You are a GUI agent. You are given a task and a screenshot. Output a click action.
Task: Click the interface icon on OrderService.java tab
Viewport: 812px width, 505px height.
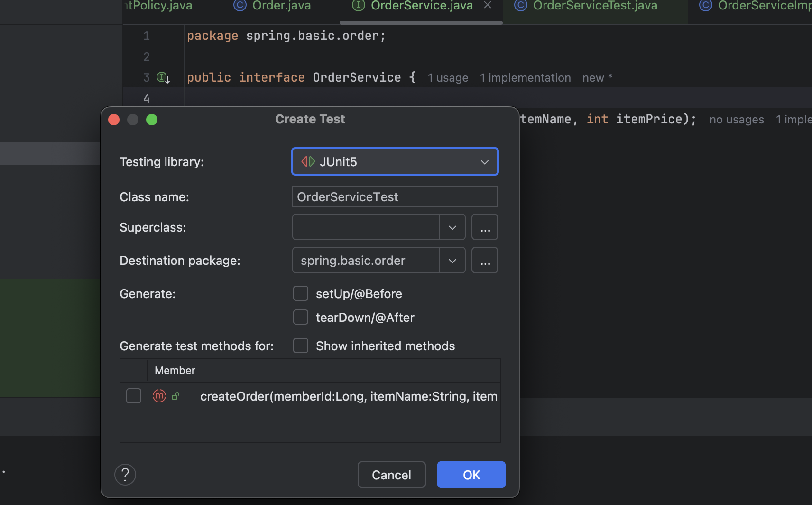[359, 6]
